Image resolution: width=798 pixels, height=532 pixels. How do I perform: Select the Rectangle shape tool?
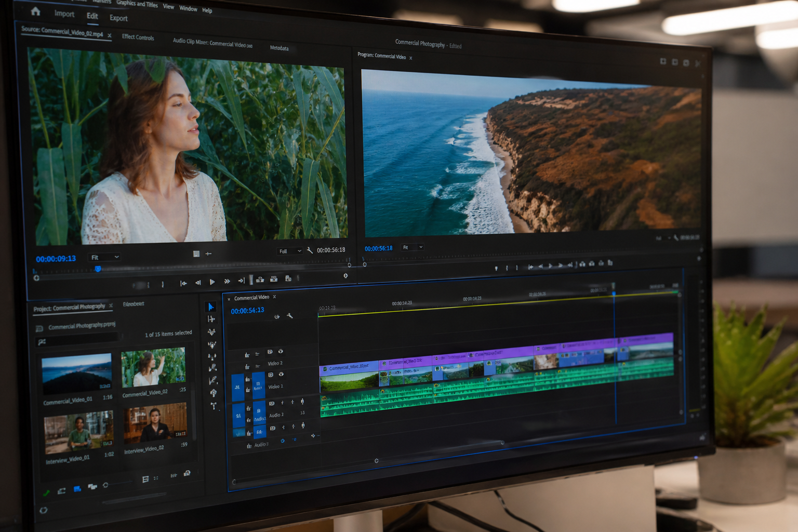pos(212,381)
